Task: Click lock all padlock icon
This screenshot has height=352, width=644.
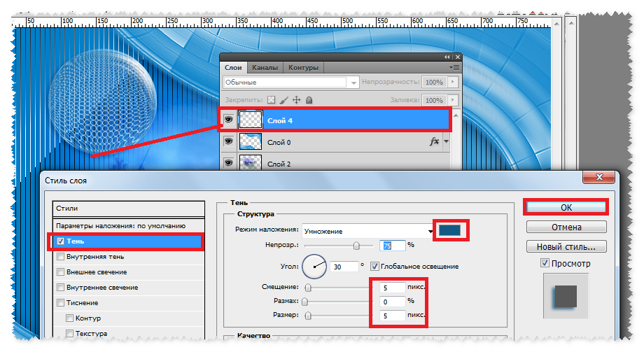Action: [309, 100]
